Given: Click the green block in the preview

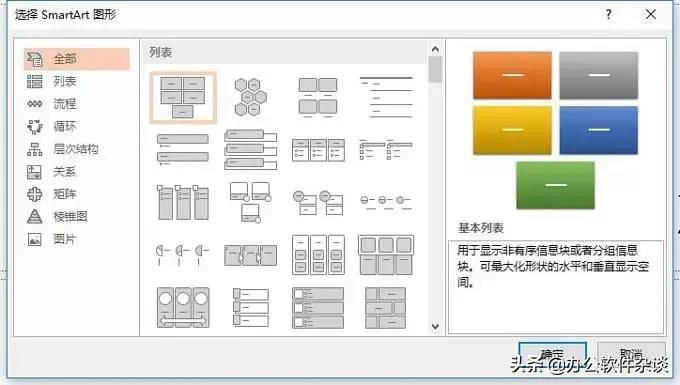Looking at the screenshot, I should point(556,185).
